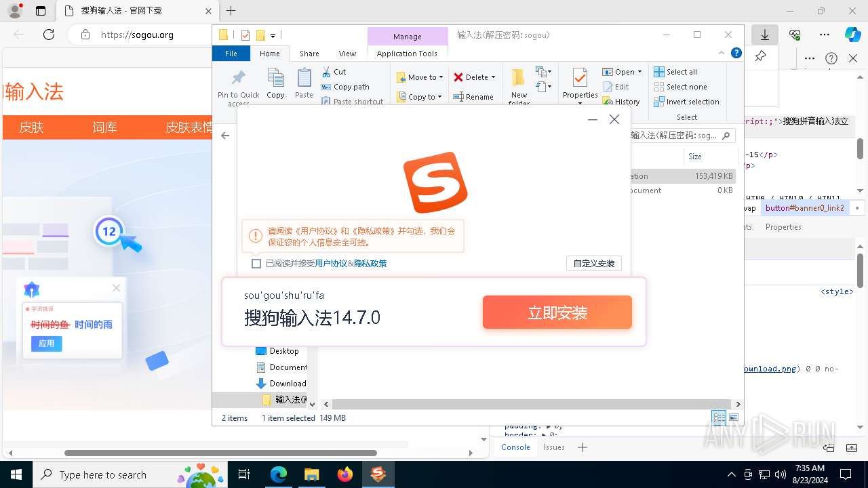Switch to large icons view layout

(x=734, y=418)
